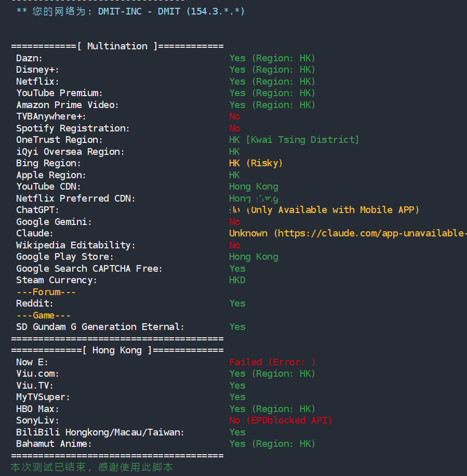467x476 pixels.
Task: Click the SonyLiv EPDblocked API result
Action: pos(281,420)
